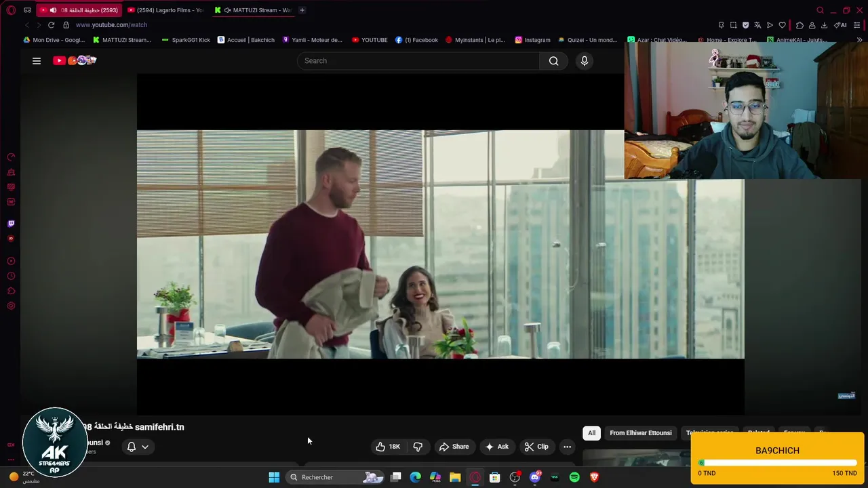Unmute the MATTUZI Stream tab

[x=228, y=10]
